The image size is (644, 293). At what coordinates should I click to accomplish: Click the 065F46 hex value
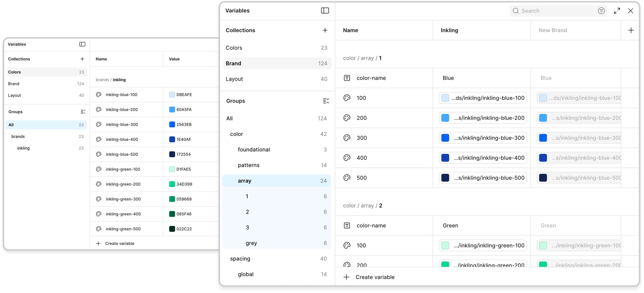click(x=184, y=214)
